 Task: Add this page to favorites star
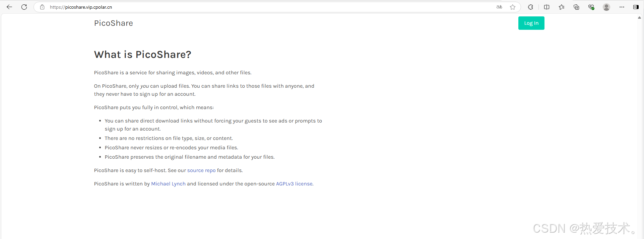pos(513,7)
